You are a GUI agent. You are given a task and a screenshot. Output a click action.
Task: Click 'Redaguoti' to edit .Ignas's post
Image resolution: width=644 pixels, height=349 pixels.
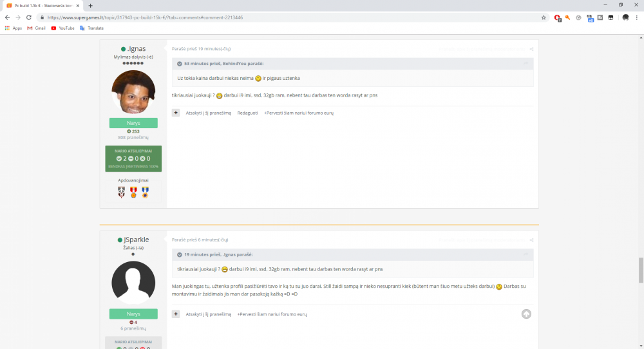point(247,113)
